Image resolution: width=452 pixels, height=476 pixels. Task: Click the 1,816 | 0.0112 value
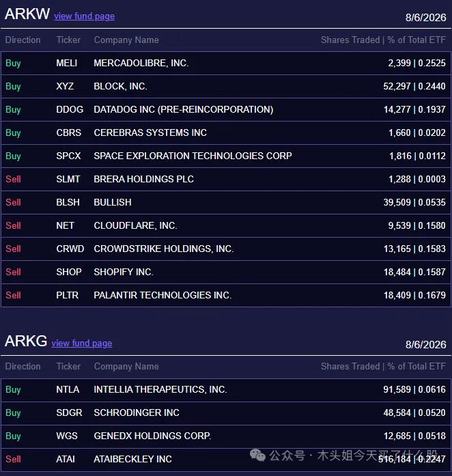[417, 156]
